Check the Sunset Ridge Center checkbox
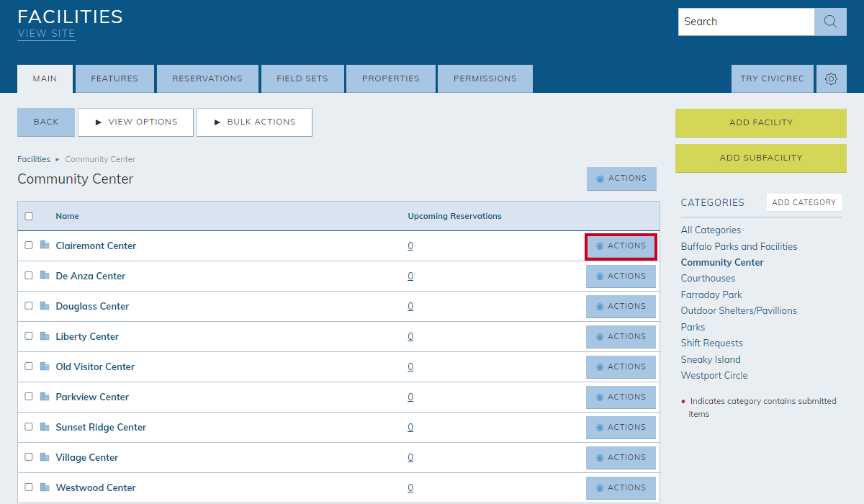 click(x=29, y=426)
